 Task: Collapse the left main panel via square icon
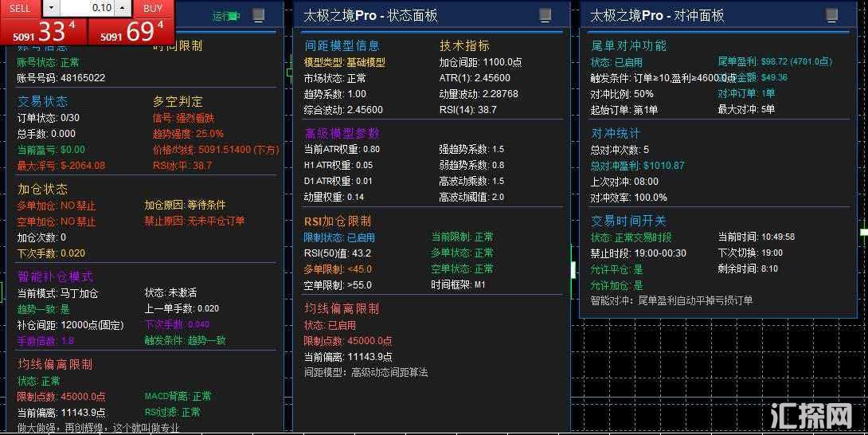pyautogui.click(x=259, y=15)
